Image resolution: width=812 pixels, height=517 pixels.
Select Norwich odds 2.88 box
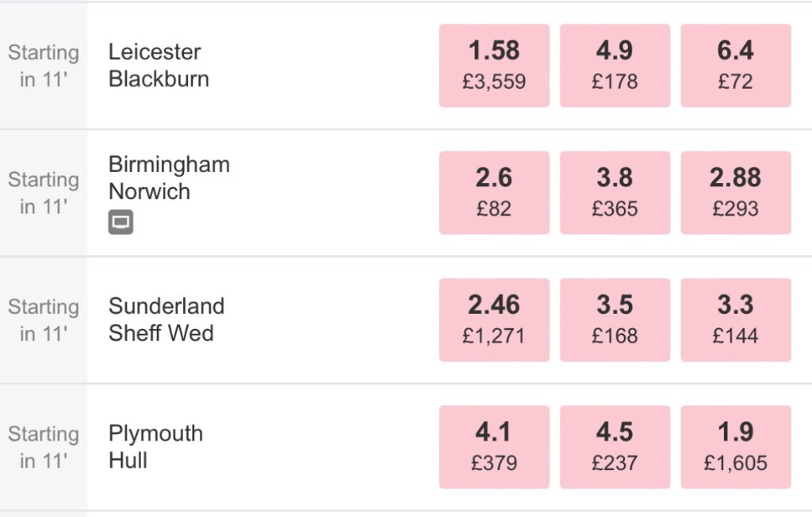(735, 193)
